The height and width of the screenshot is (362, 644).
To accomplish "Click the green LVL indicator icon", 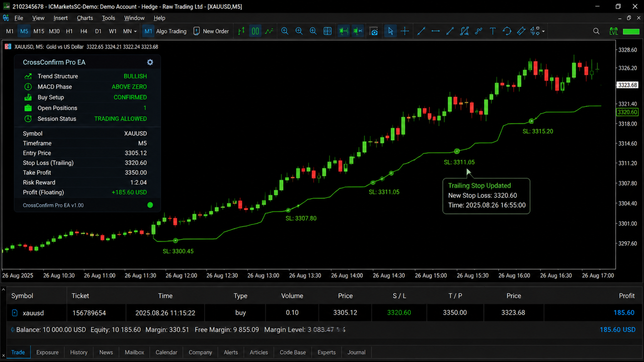I will [x=614, y=31].
